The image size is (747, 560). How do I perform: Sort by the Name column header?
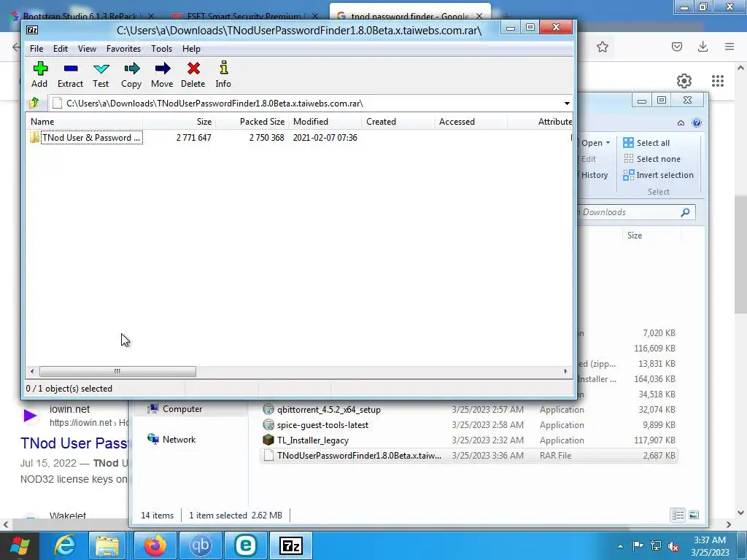pos(85,122)
